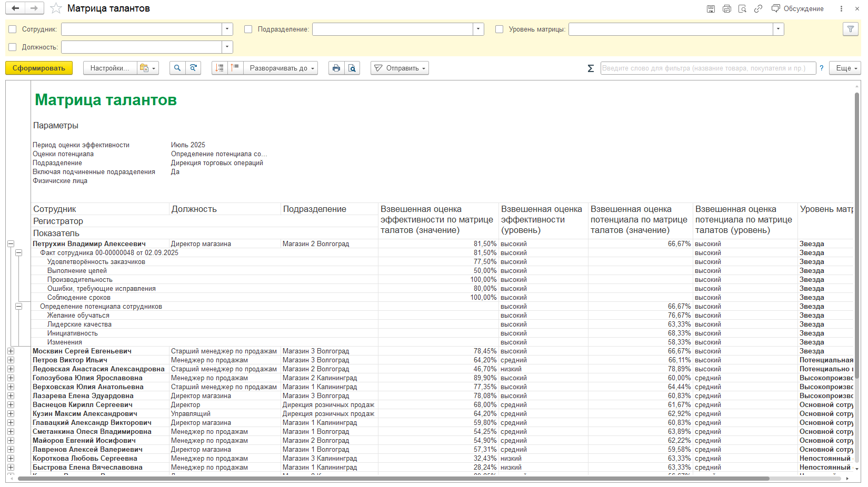
Task: Click the funnel filter icon button
Action: tap(850, 29)
